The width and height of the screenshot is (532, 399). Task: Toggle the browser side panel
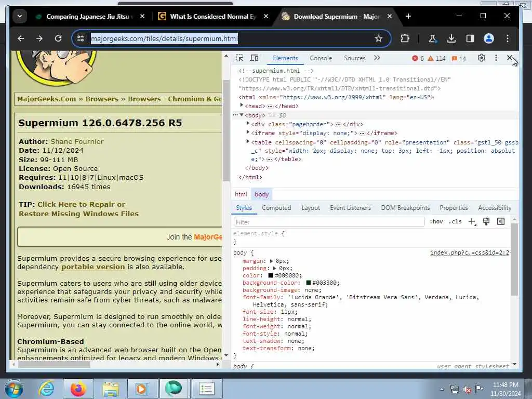point(470,38)
